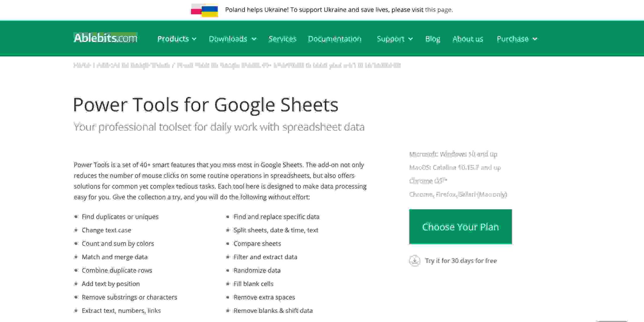This screenshot has width=644, height=322.
Task: Click 'Extract text, numbers, links' item
Action: 121,311
